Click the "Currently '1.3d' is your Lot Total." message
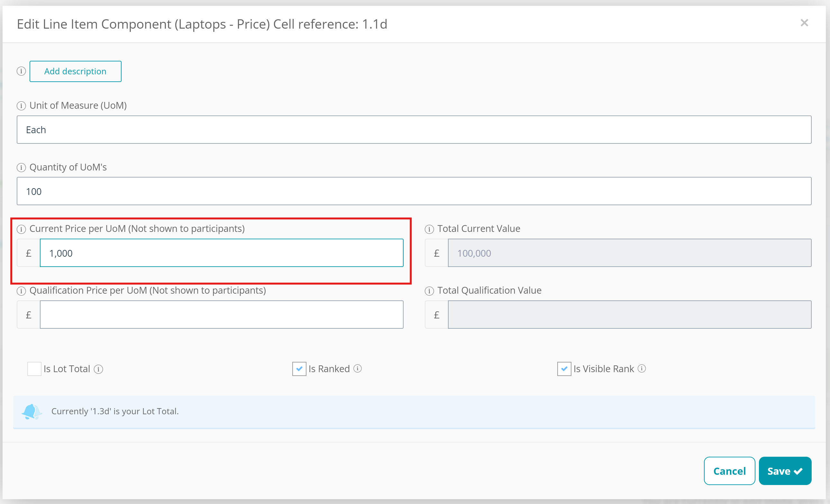 [115, 411]
